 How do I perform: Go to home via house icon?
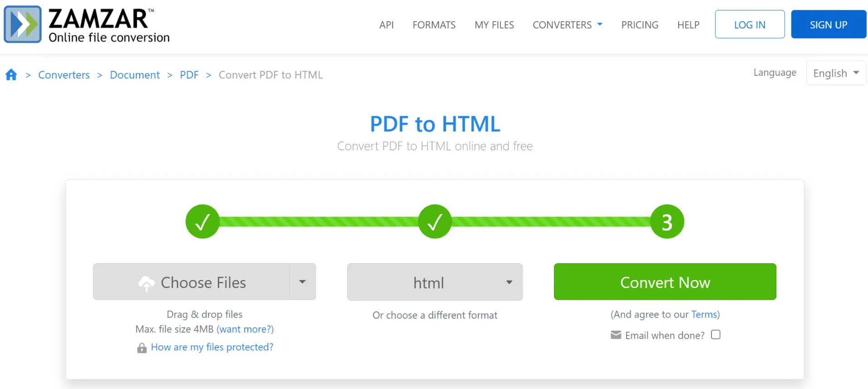(11, 75)
